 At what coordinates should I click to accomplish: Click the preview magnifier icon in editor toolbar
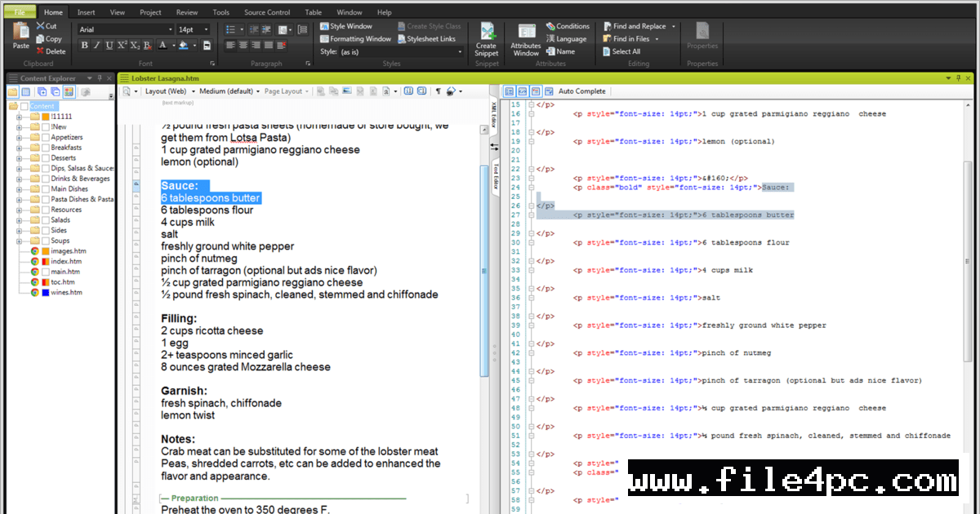point(127,91)
